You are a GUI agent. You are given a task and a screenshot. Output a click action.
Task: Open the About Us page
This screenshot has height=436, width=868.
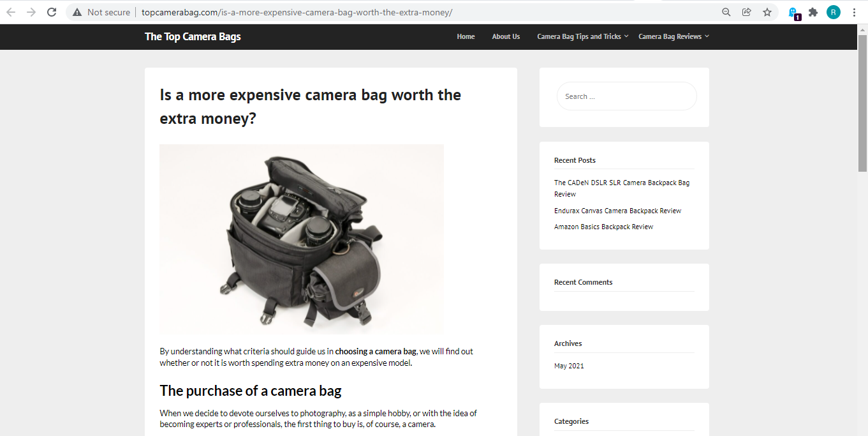click(x=506, y=36)
